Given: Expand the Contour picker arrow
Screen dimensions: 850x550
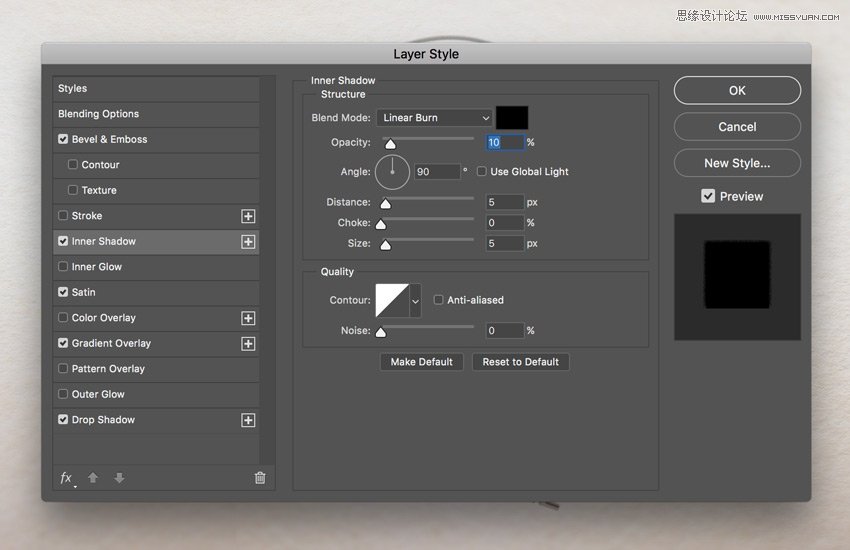Looking at the screenshot, I should 415,300.
